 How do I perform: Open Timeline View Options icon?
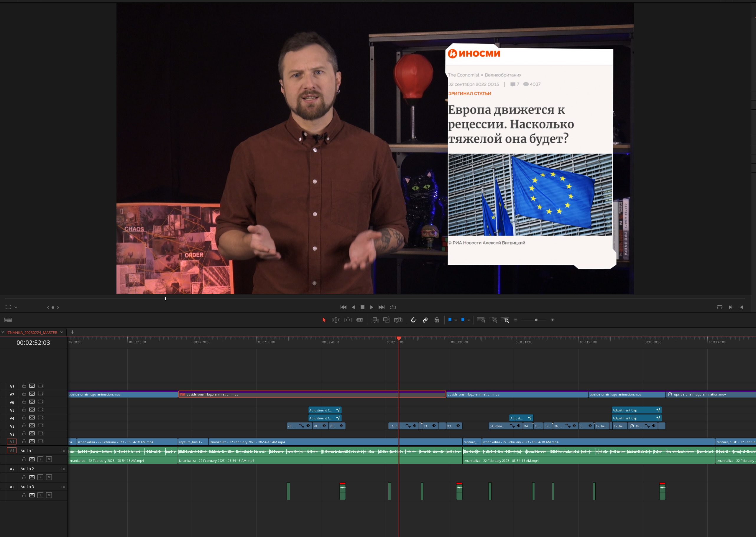[8, 320]
